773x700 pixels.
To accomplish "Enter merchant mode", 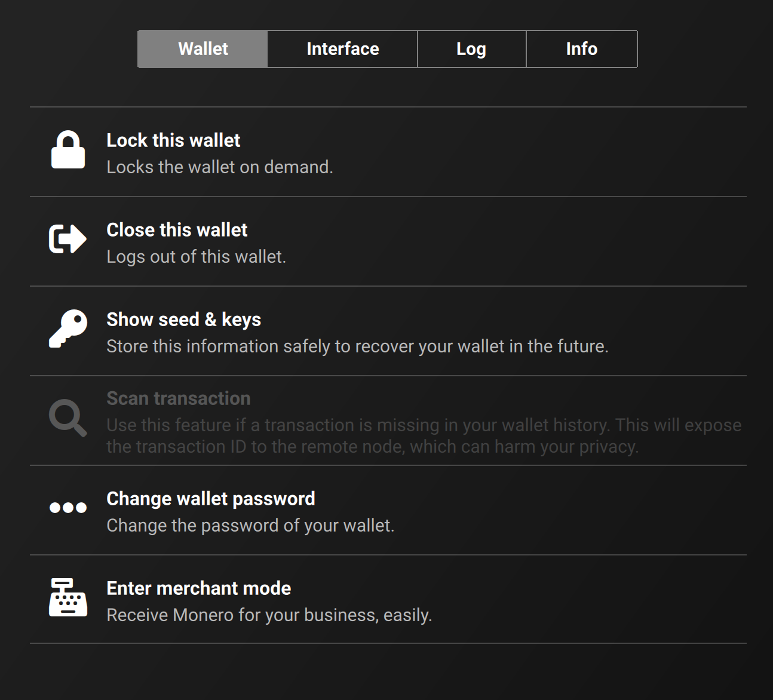I will click(x=198, y=588).
